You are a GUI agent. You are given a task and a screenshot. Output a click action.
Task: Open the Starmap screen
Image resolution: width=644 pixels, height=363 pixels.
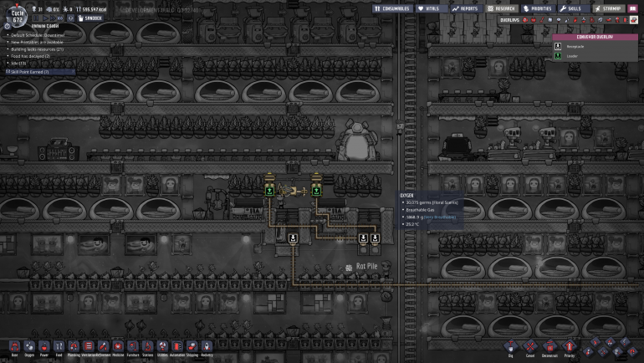coord(608,8)
